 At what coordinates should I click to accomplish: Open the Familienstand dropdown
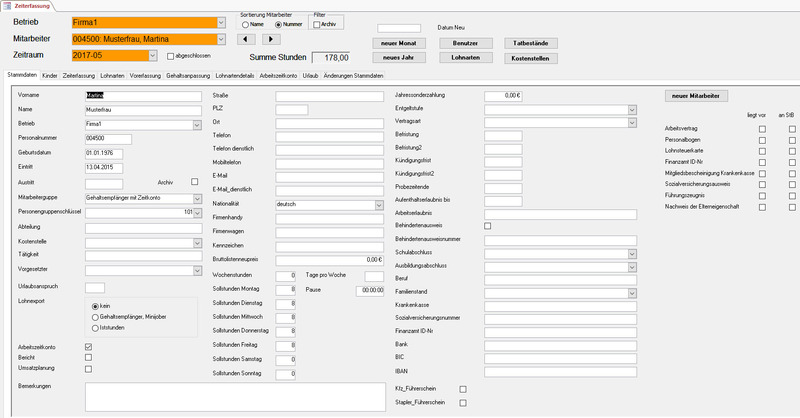pyautogui.click(x=632, y=293)
